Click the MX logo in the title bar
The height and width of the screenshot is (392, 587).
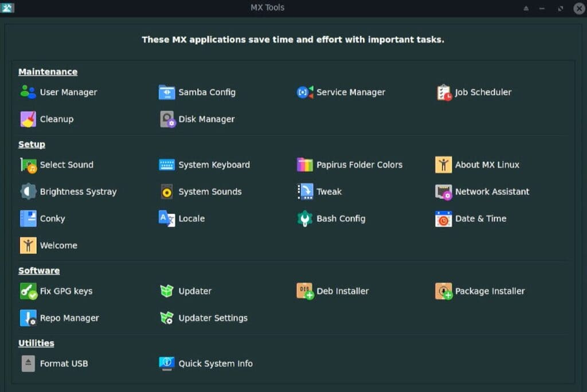[7, 7]
